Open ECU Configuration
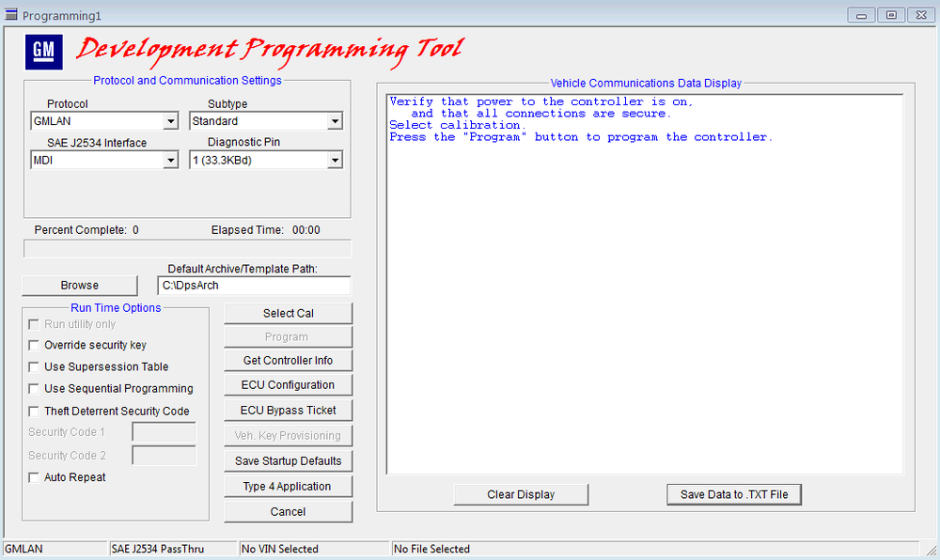This screenshot has height=560, width=940. coord(288,384)
